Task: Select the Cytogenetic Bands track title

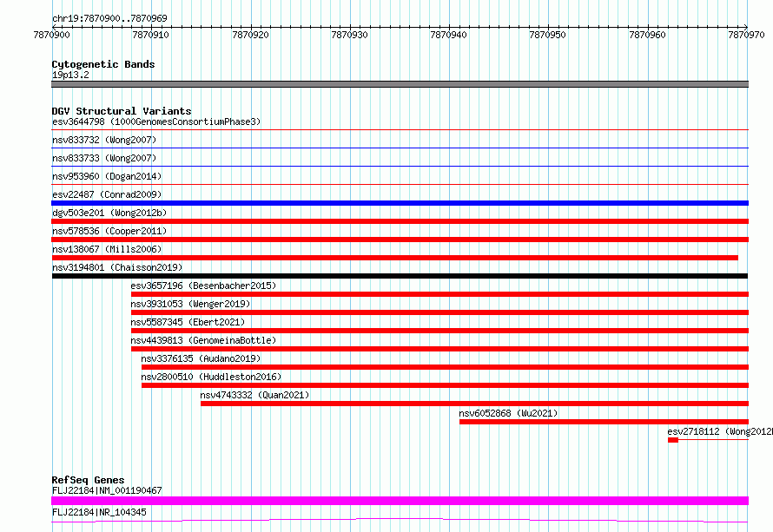Action: pyautogui.click(x=103, y=64)
